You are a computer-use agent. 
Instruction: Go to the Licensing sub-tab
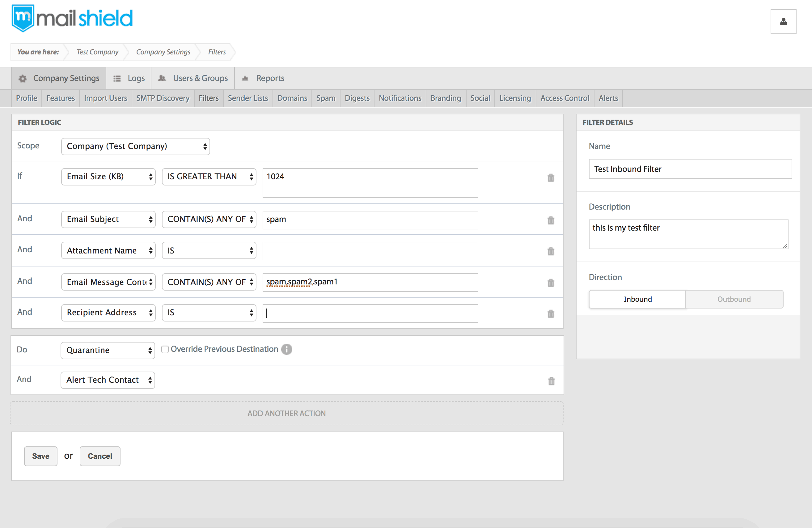click(515, 98)
